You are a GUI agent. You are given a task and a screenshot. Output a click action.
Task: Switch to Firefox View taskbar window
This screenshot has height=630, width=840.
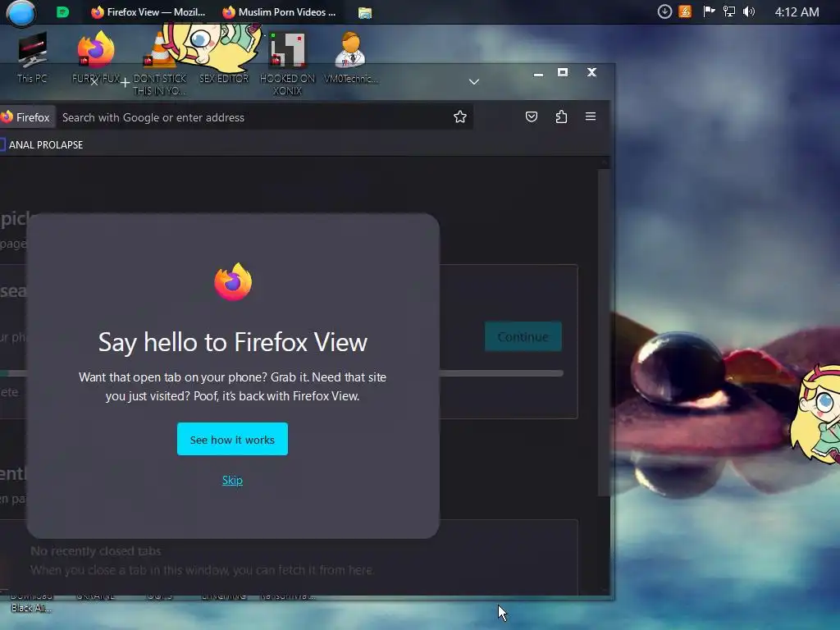pyautogui.click(x=148, y=11)
